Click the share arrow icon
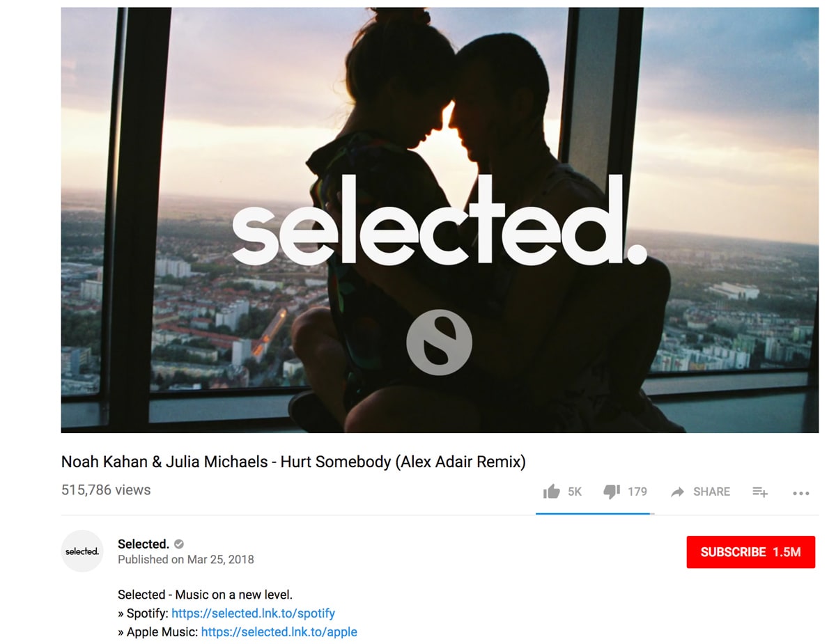This screenshot has width=836, height=644. tap(677, 492)
